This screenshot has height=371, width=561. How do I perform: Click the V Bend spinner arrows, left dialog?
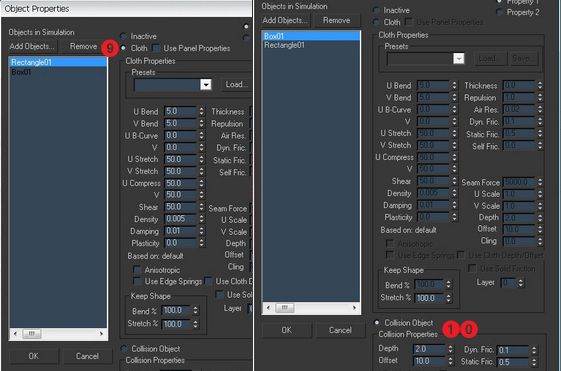[202, 123]
